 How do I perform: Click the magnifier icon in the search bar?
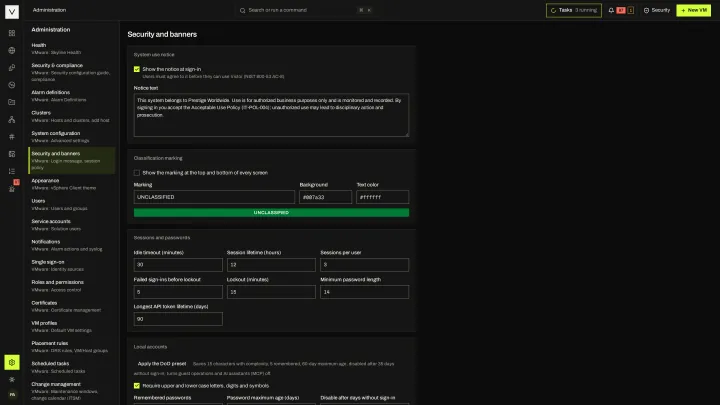[242, 10]
